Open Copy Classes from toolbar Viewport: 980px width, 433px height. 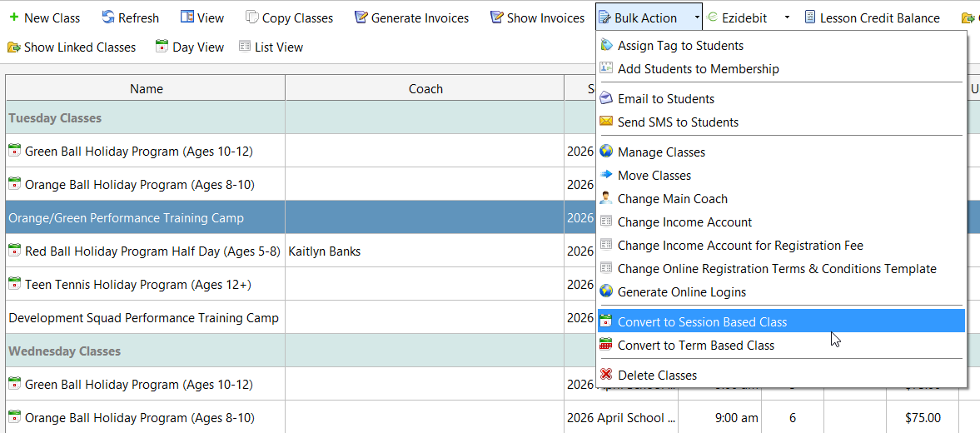(289, 17)
